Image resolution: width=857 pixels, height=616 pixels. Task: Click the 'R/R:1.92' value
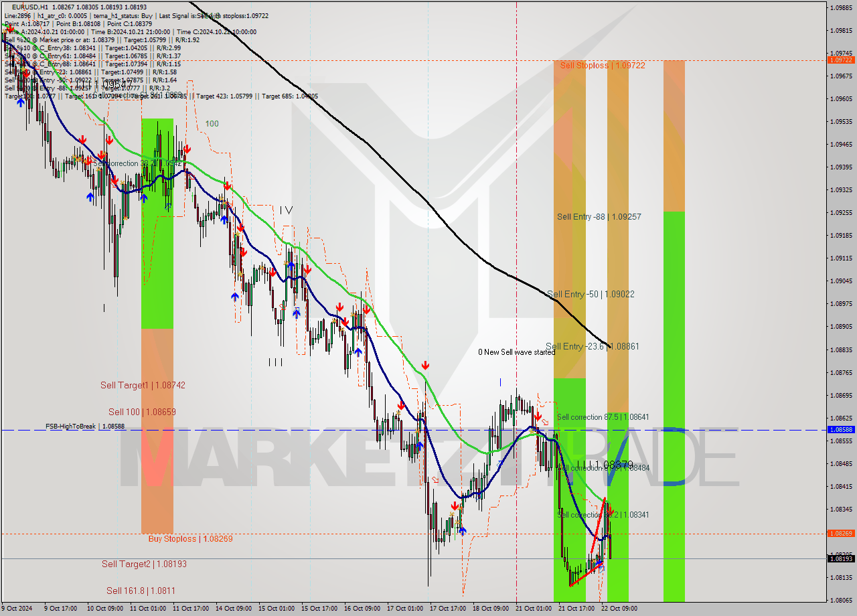tap(186, 40)
